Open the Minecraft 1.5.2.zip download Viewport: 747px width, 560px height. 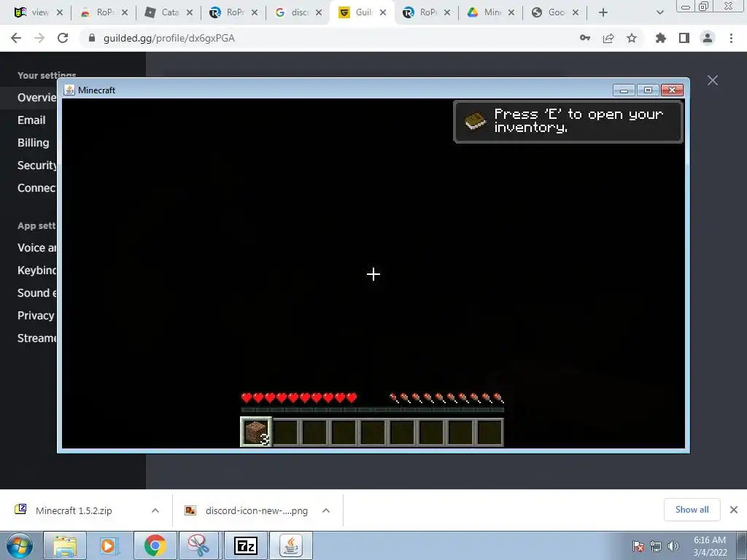74,510
